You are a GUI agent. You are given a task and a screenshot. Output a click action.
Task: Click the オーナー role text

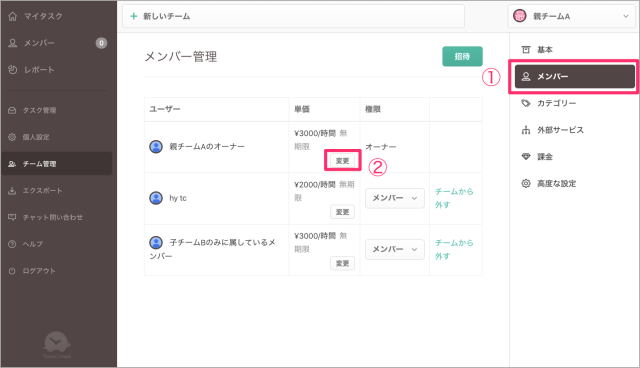pyautogui.click(x=380, y=146)
